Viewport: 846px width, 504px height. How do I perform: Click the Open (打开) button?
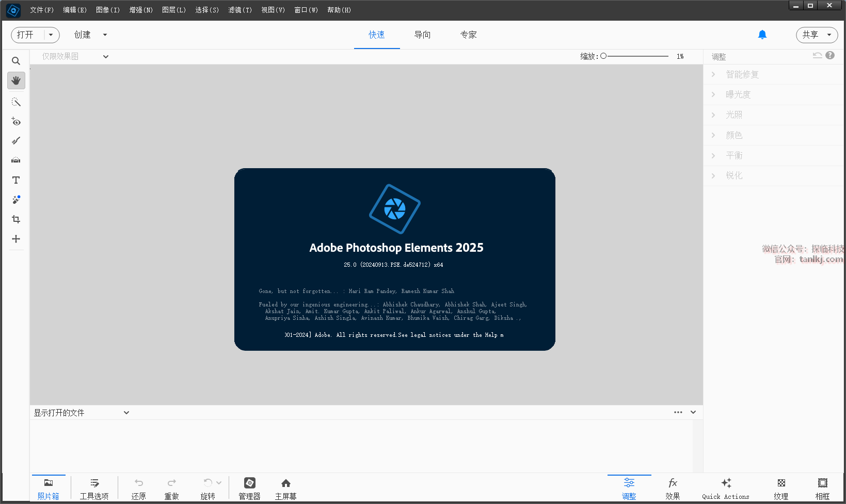26,35
